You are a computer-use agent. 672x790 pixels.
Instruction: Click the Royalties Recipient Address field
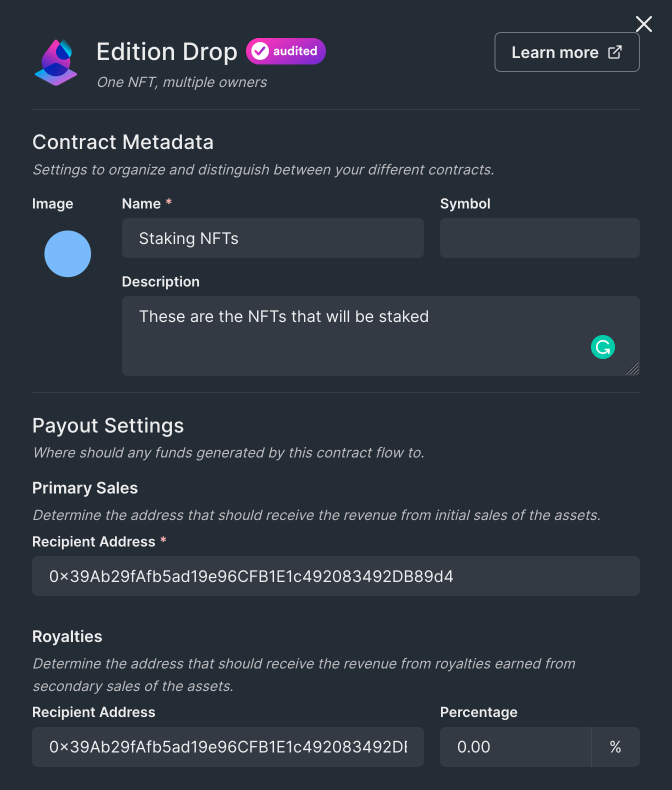click(227, 747)
